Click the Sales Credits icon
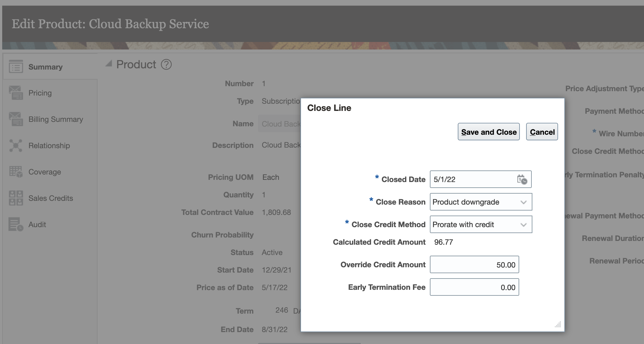This screenshot has width=644, height=344. [16, 198]
